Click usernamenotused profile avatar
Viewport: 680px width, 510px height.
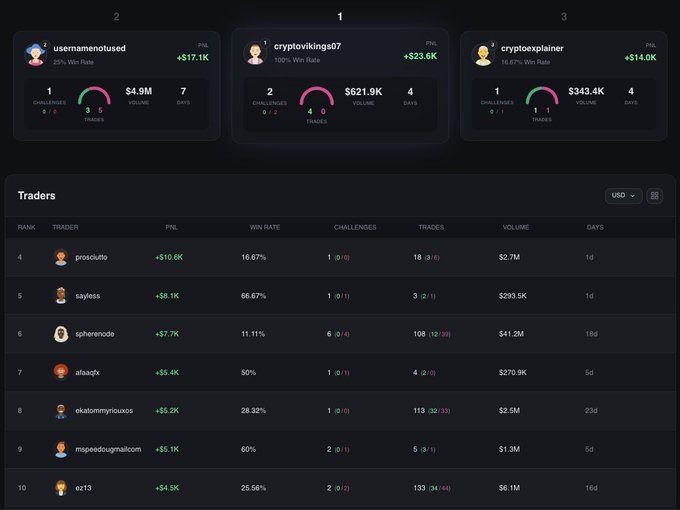[36, 54]
